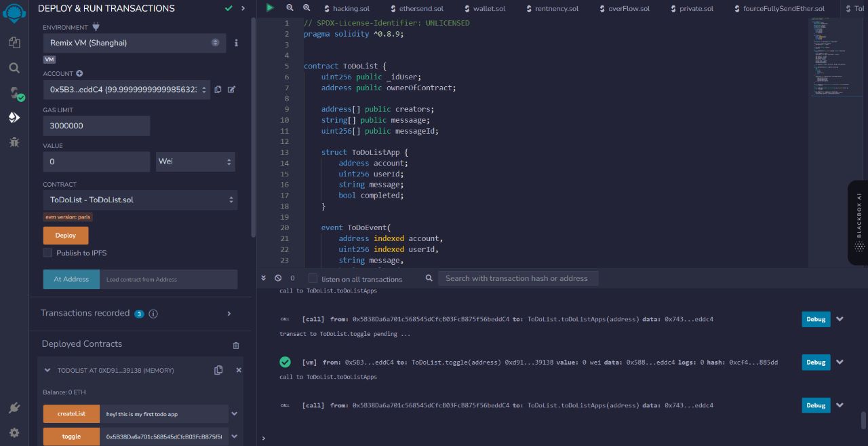Open the Environment dropdown
868x446 pixels.
tap(134, 42)
